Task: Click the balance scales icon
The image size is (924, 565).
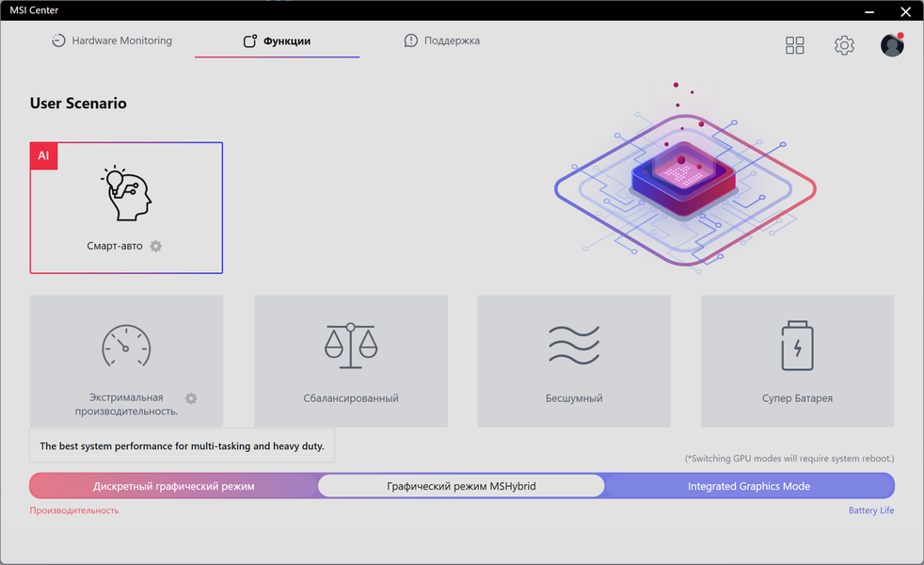Action: coord(351,347)
